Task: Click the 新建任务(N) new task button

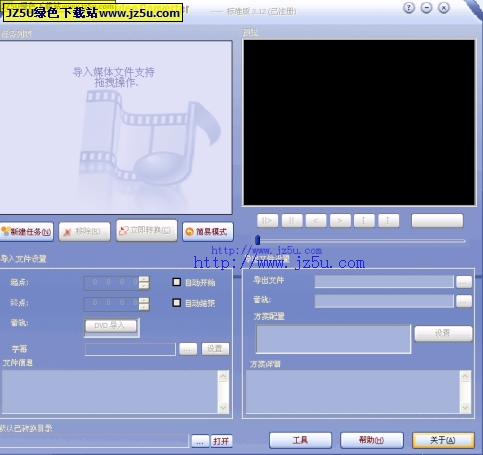Action: (27, 231)
